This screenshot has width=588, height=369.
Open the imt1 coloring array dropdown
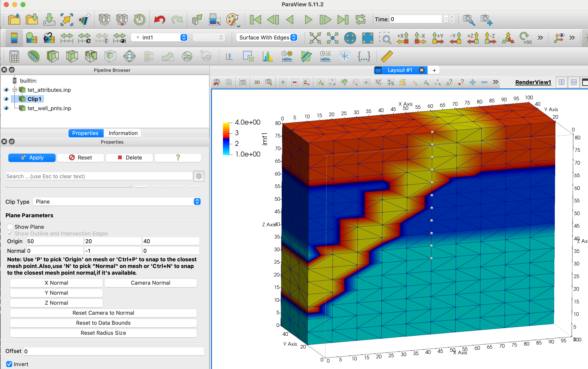[x=159, y=37]
